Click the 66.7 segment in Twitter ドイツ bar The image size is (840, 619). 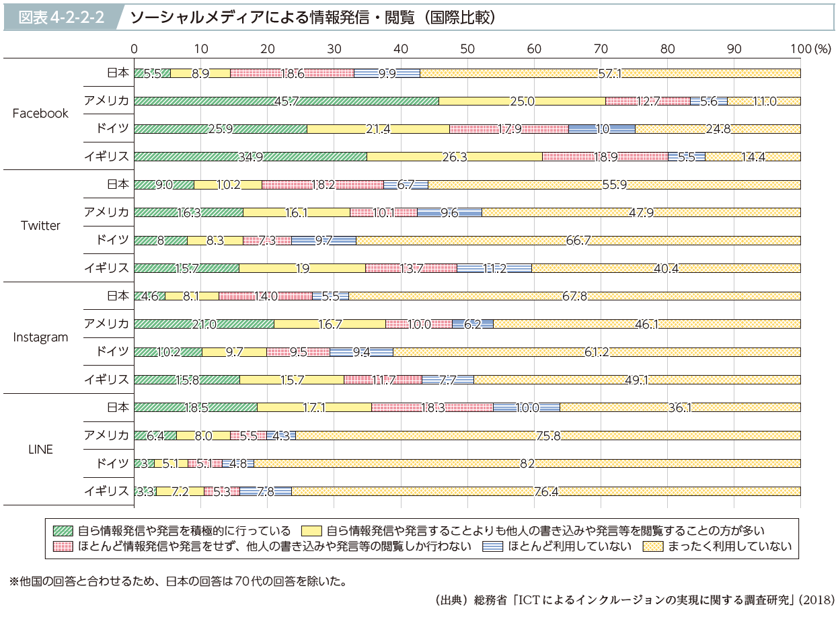pos(578,240)
